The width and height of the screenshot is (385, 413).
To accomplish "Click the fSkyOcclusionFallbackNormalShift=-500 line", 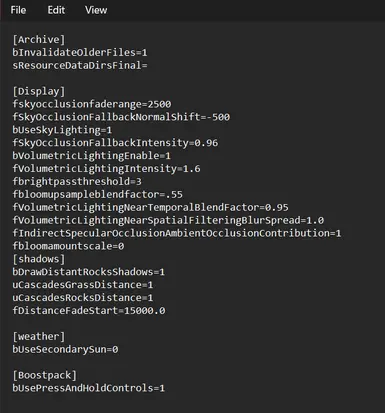I will [x=121, y=117].
